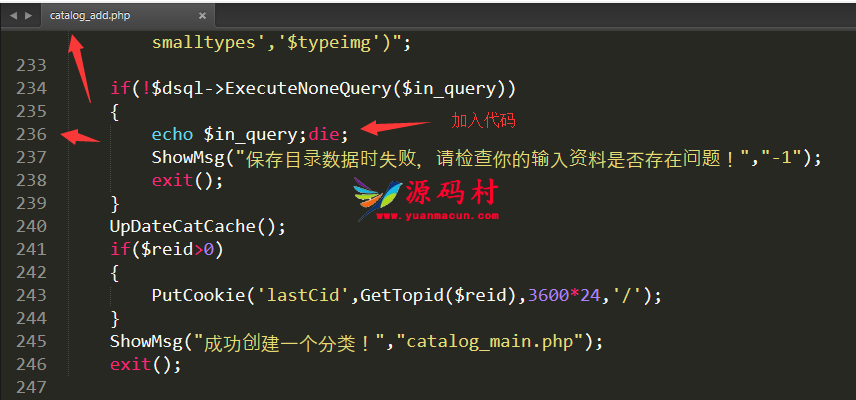Click the left tab scroll arrow
The width and height of the screenshot is (856, 400).
coord(12,15)
